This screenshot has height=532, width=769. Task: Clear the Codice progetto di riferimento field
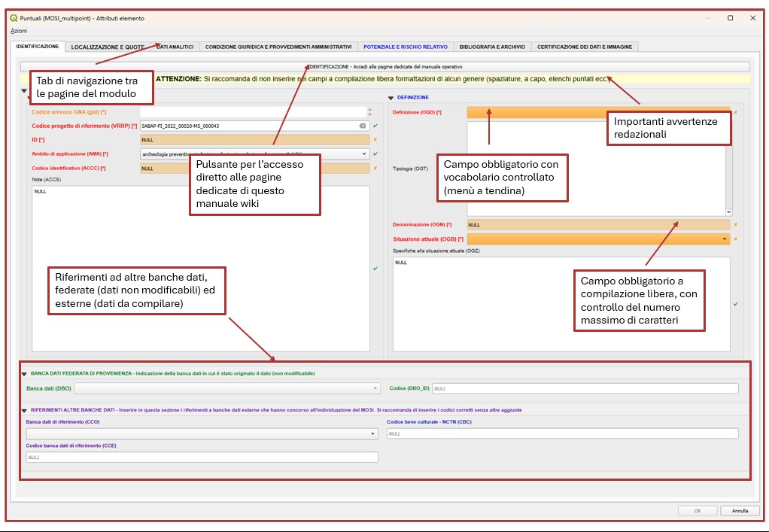363,126
